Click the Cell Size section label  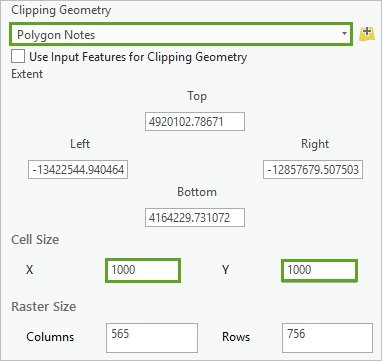point(35,239)
